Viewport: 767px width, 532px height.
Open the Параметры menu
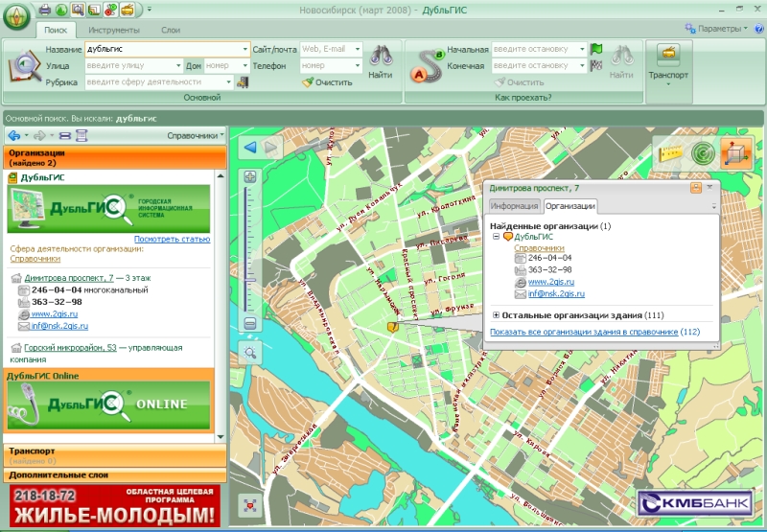coord(716,29)
